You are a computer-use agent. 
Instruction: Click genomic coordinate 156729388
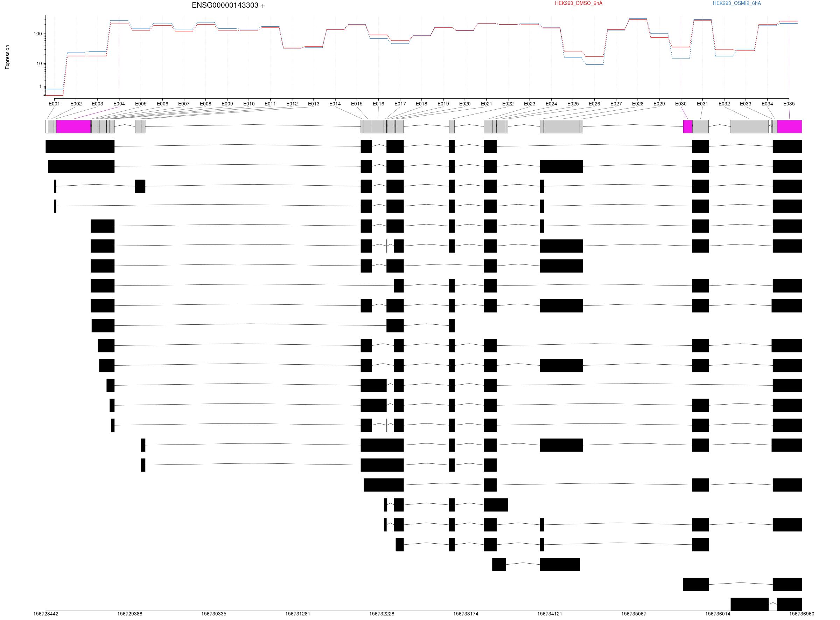click(x=130, y=614)
